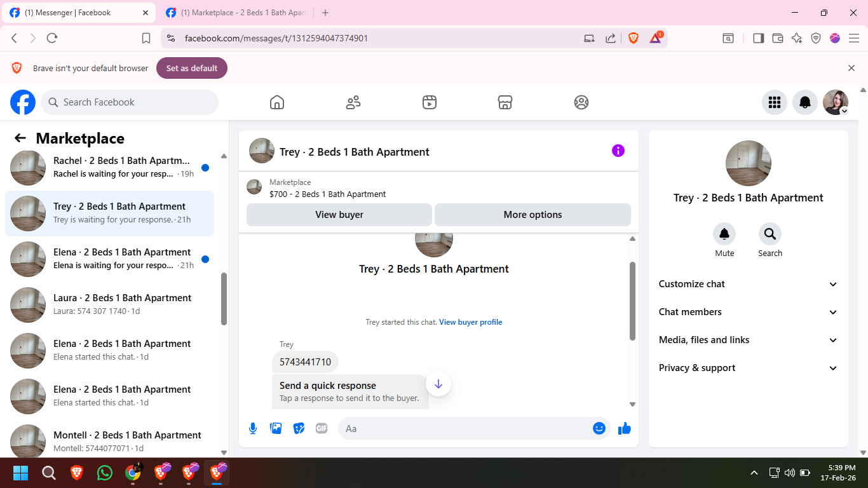Image resolution: width=868 pixels, height=488 pixels.
Task: Open Windows taskbar search
Action: [x=49, y=473]
